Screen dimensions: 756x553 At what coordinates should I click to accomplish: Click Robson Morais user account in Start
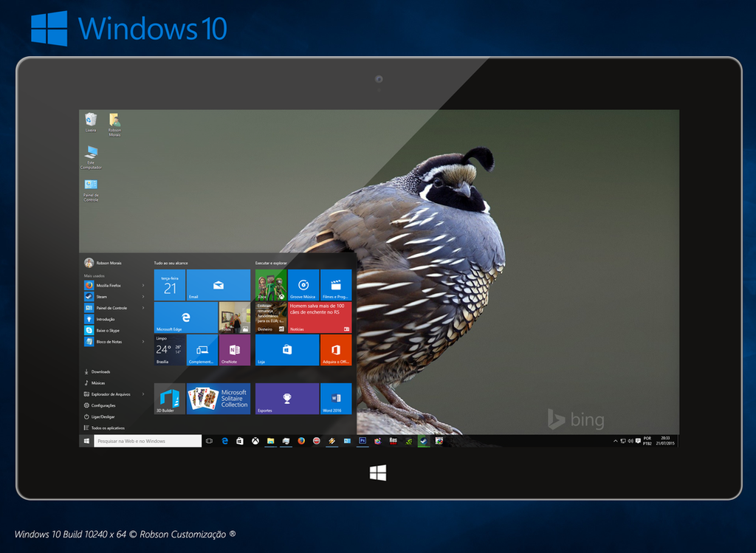(103, 263)
